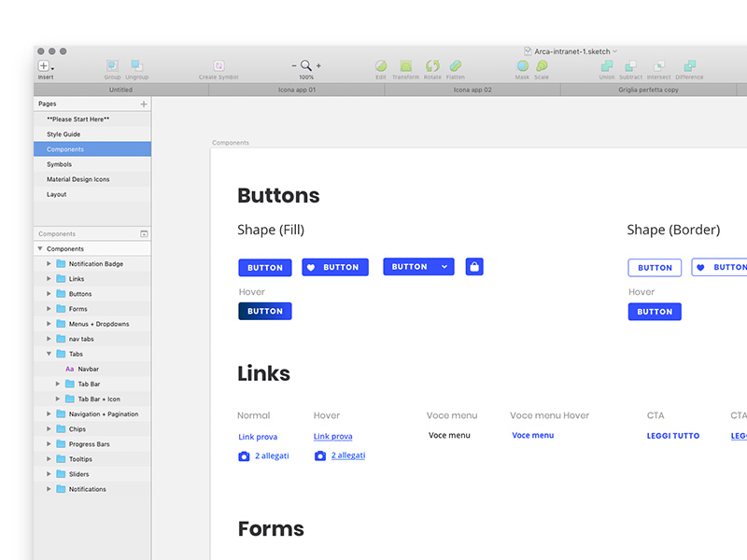
Task: Collapse the Components layer list panel icon
Action: (x=144, y=234)
